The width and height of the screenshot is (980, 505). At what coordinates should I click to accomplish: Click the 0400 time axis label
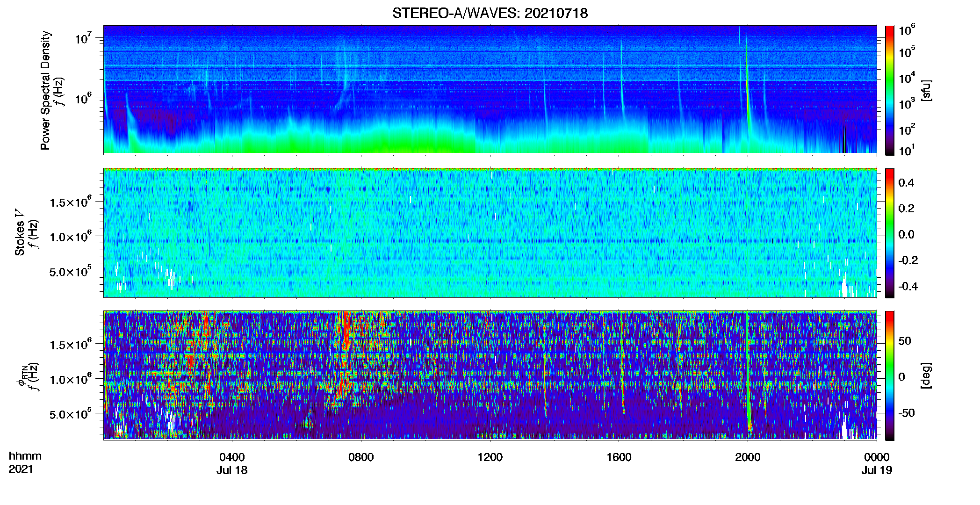tap(232, 457)
